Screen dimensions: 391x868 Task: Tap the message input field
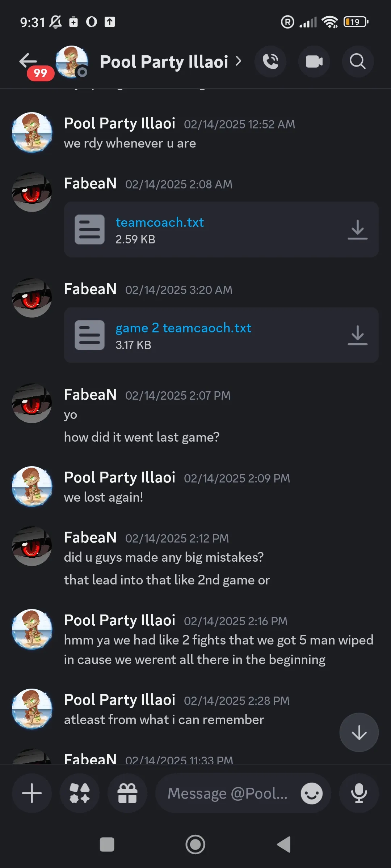click(x=228, y=793)
